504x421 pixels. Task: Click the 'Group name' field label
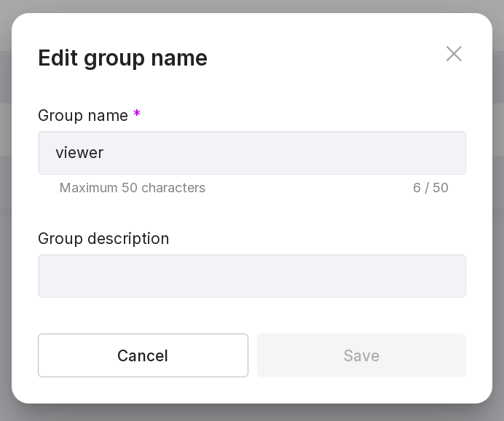point(82,115)
